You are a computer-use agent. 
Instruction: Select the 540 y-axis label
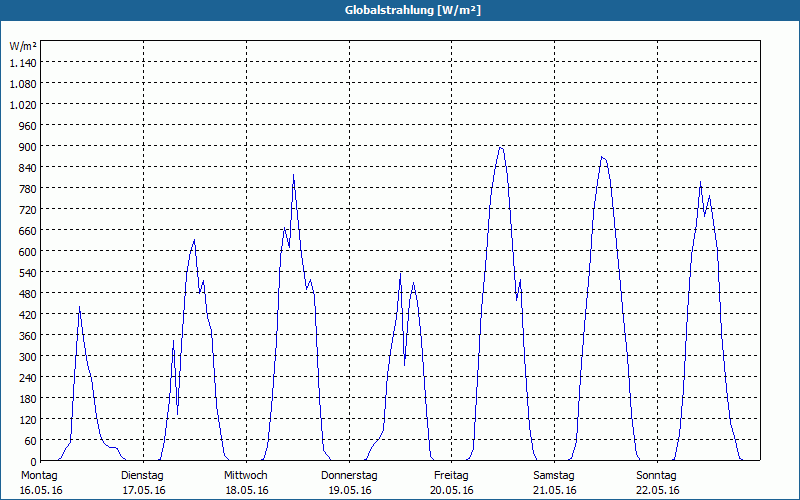(28, 272)
